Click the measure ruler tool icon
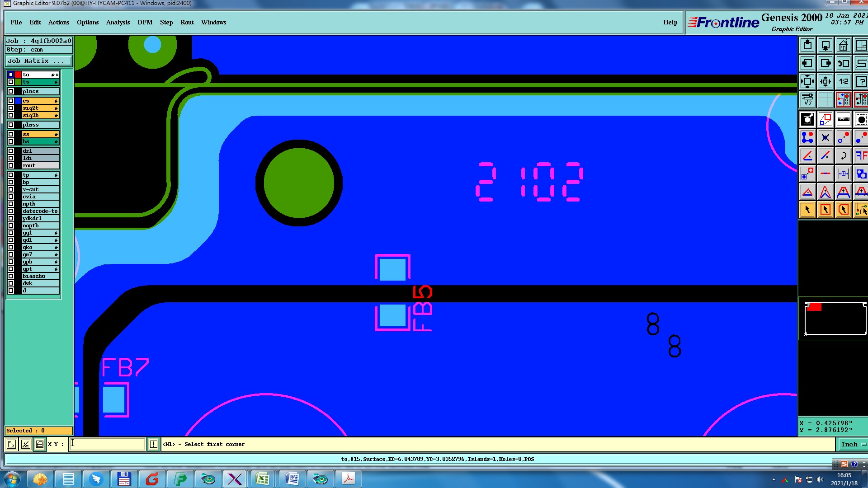Image resolution: width=868 pixels, height=488 pixels. point(843,120)
